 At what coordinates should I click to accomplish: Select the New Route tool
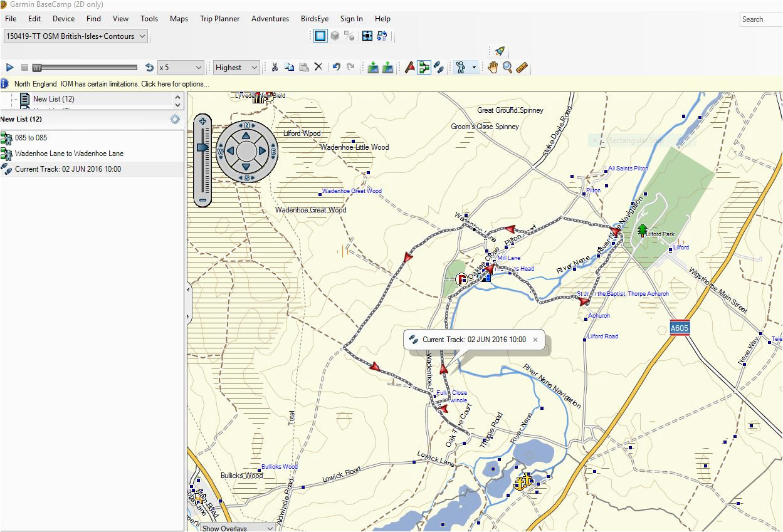[x=424, y=67]
